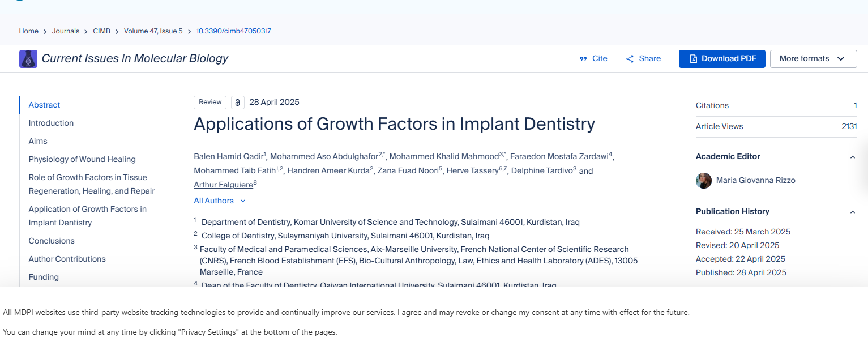The image size is (868, 337).
Task: Click the Share network icon
Action: [630, 59]
